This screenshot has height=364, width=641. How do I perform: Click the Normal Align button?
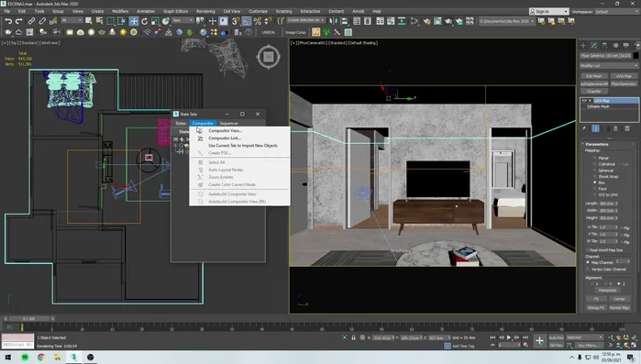tap(619, 308)
